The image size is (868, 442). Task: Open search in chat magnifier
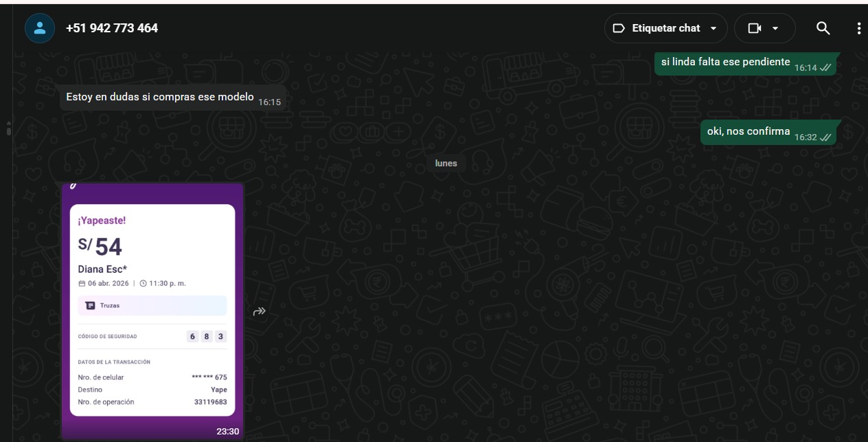point(823,28)
